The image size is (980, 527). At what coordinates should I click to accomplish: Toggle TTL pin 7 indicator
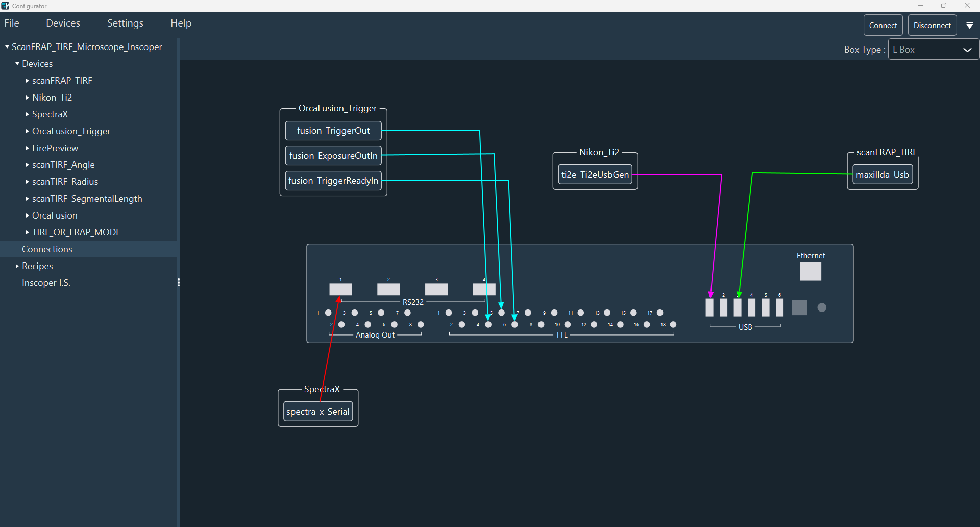[x=528, y=313]
